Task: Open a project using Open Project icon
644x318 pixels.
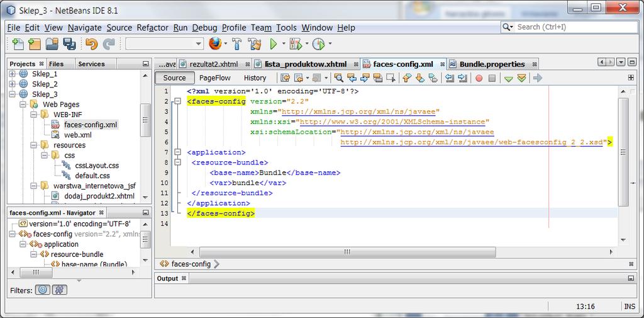Action: click(52, 43)
